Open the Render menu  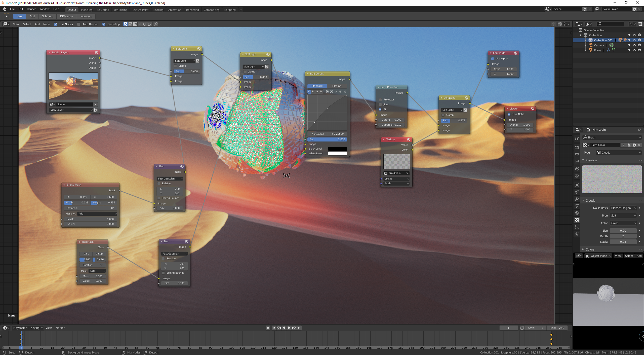tap(31, 9)
